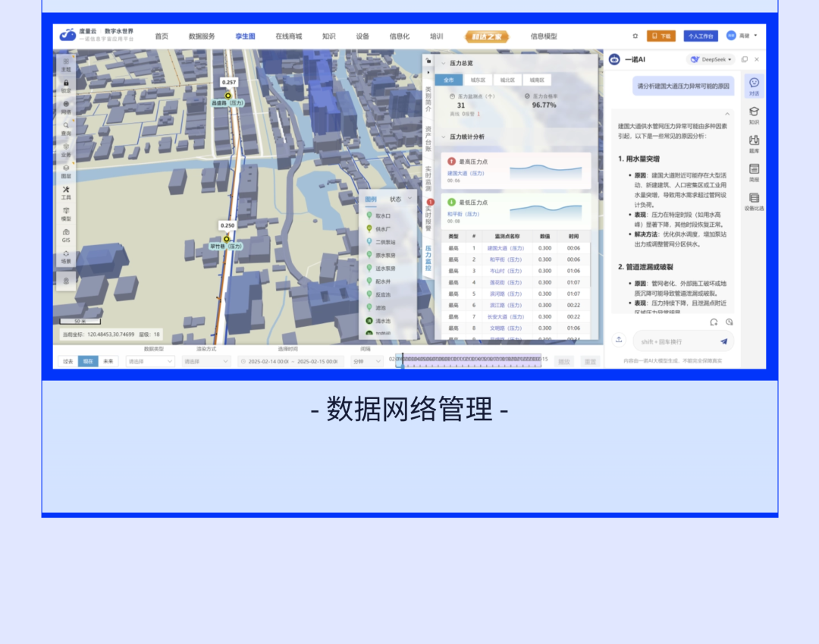Open the 数据服务 menu in top navigation

202,36
